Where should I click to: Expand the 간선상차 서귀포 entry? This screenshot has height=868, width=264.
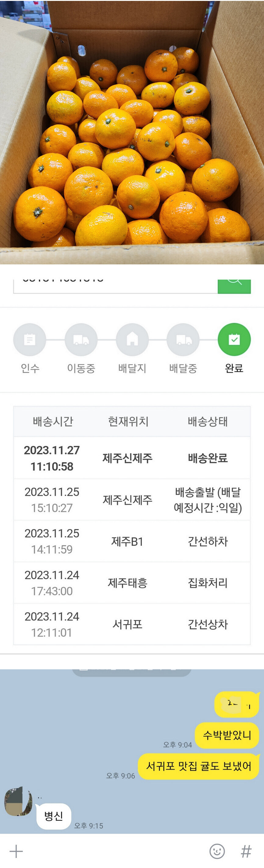(132, 624)
